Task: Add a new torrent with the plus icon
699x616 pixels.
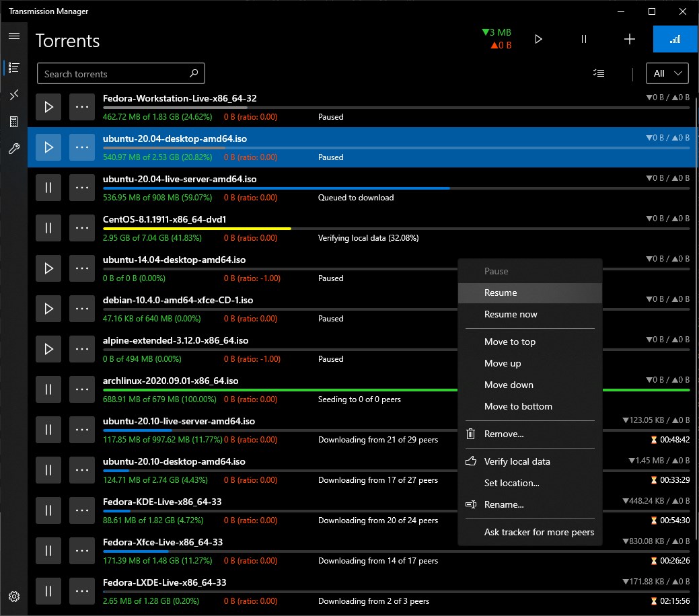Action: click(x=630, y=39)
